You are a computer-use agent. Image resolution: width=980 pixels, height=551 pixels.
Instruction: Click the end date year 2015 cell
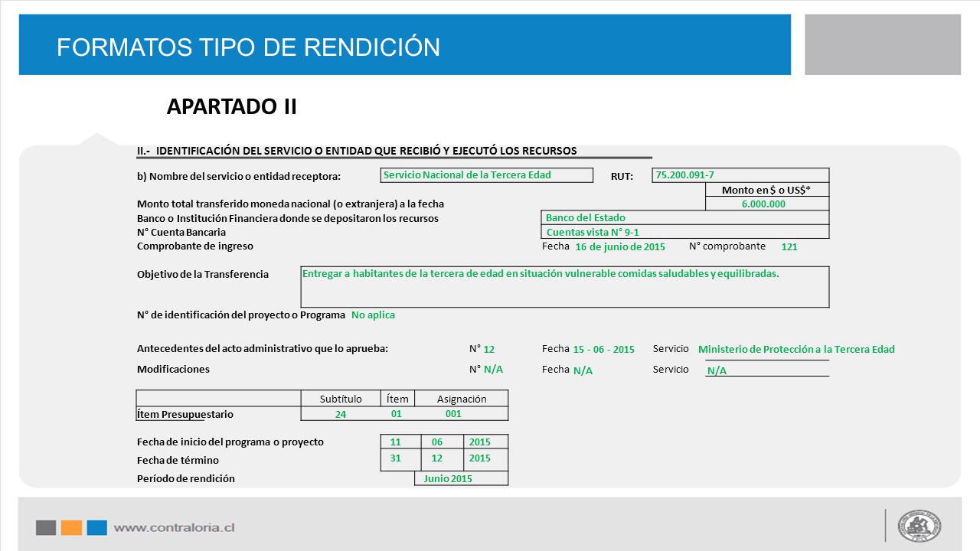click(485, 460)
